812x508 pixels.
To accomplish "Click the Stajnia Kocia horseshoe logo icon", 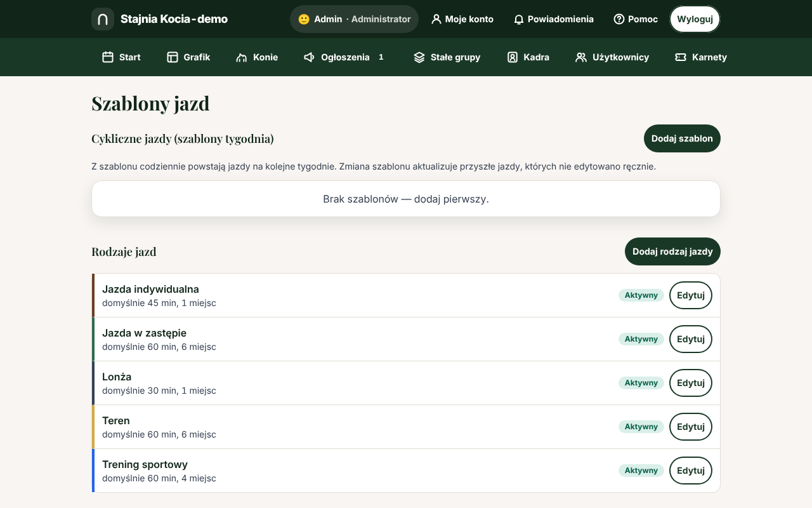I will coord(103,19).
